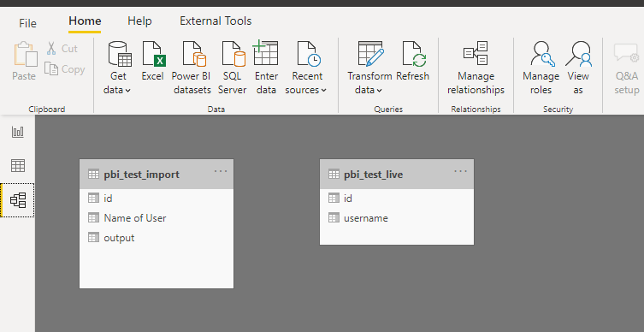Connect to SQL Server source
Viewport: 644px width, 332px height.
tap(233, 68)
